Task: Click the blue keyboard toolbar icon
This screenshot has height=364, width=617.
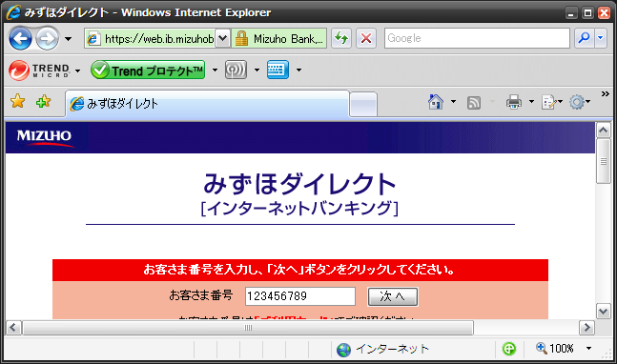Action: click(278, 70)
